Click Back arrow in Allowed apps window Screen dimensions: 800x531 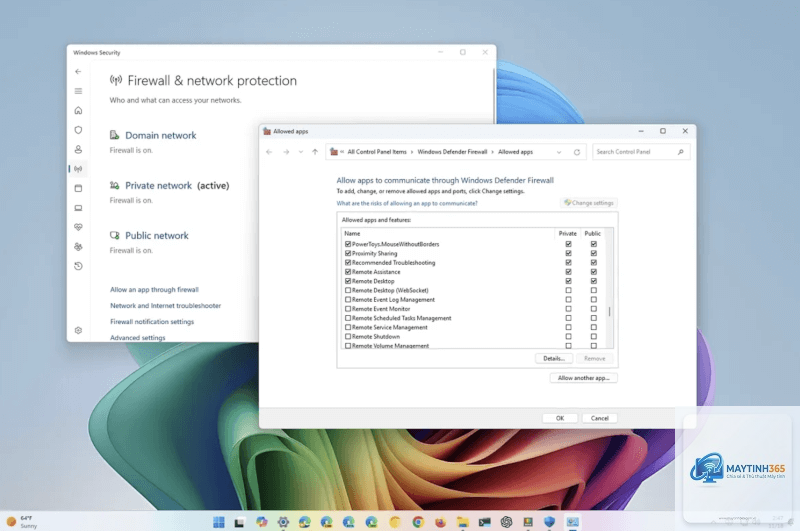click(x=269, y=152)
